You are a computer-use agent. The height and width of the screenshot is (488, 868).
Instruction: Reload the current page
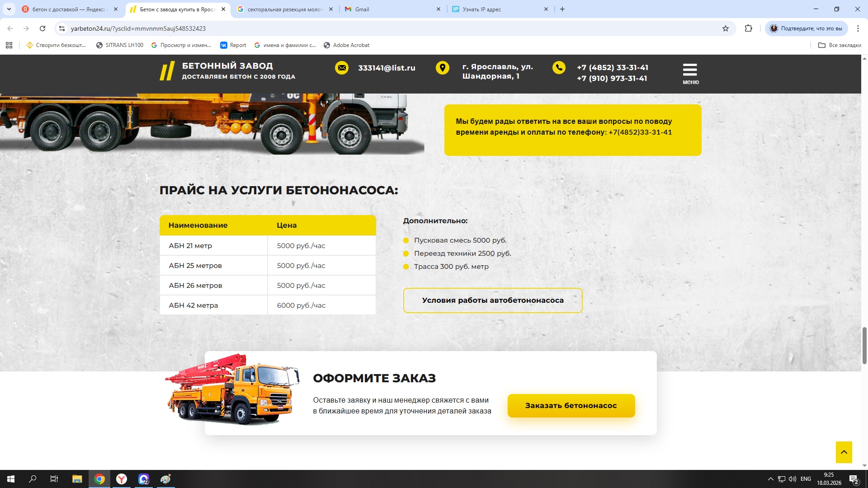click(x=42, y=28)
